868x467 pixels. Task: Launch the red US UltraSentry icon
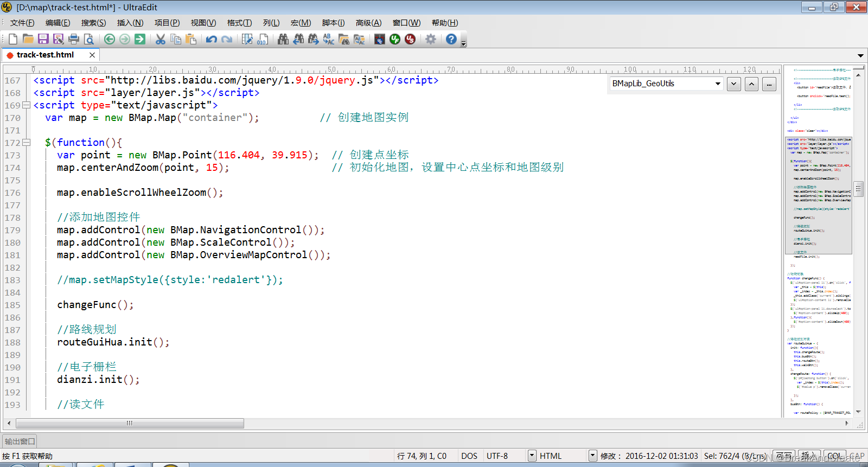[x=410, y=39]
